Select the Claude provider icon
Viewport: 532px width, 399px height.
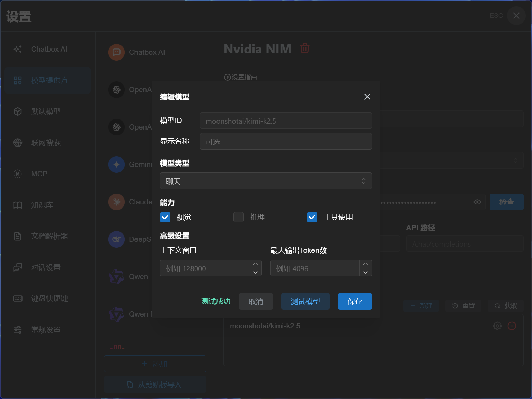[x=116, y=202]
